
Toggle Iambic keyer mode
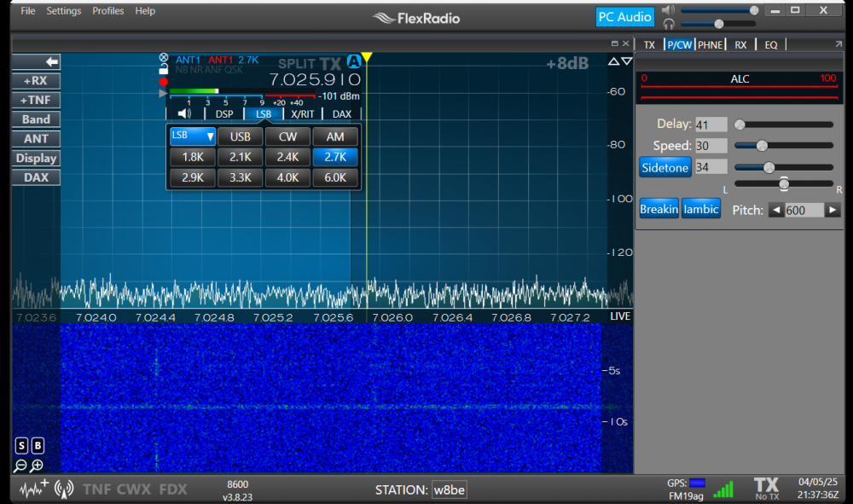tap(700, 209)
